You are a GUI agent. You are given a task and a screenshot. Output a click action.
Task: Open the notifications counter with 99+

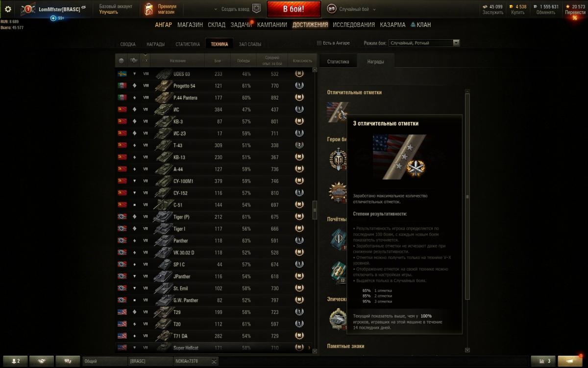57,18
